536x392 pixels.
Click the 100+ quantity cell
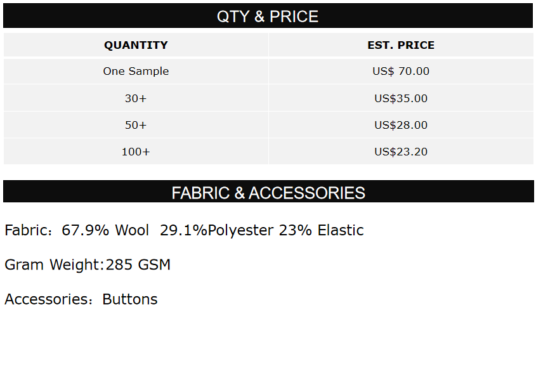(136, 152)
